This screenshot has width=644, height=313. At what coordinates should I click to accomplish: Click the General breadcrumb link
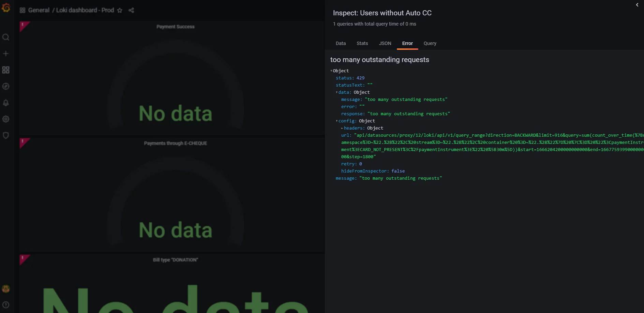click(39, 10)
